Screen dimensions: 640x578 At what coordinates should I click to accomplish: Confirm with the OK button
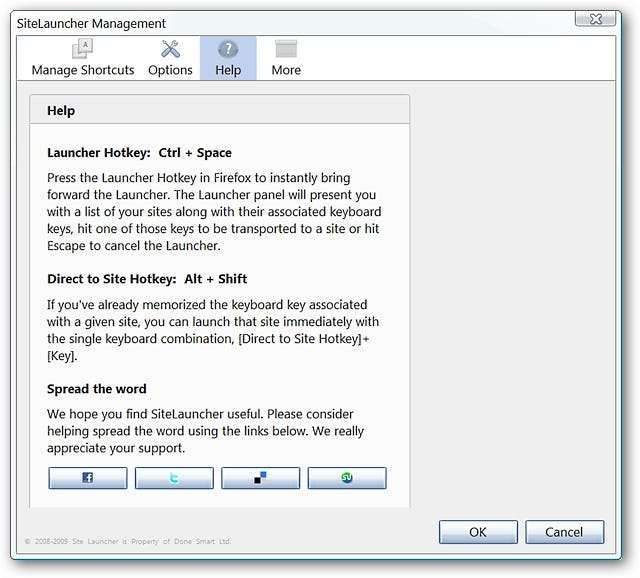click(478, 532)
